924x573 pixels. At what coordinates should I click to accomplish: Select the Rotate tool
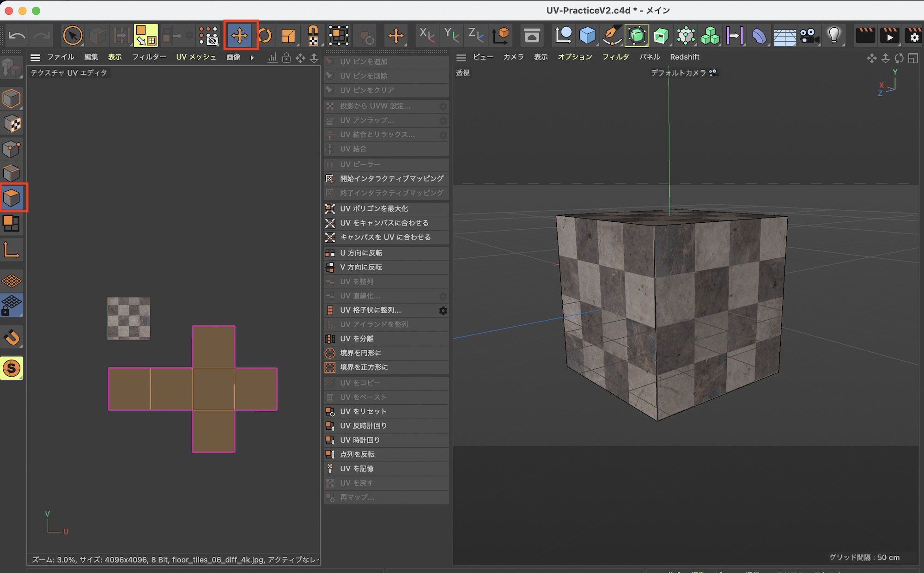click(265, 36)
